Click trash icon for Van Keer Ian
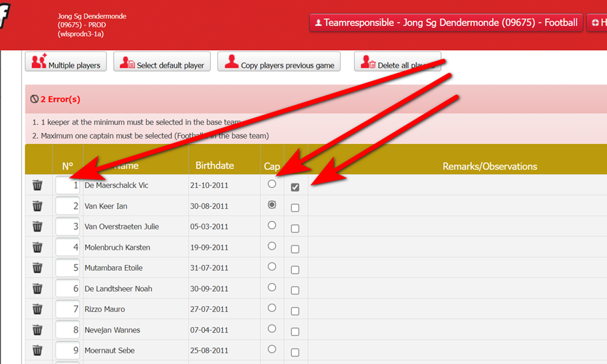The height and width of the screenshot is (364, 607). pos(37,206)
